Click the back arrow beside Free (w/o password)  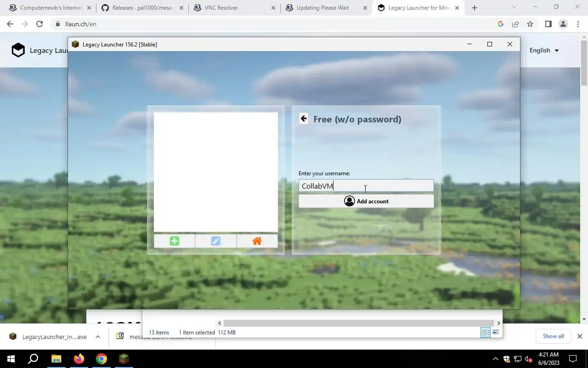coord(304,119)
